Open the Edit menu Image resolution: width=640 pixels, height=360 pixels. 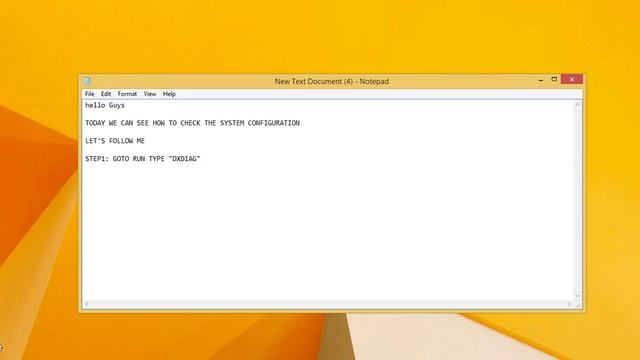[x=106, y=94]
